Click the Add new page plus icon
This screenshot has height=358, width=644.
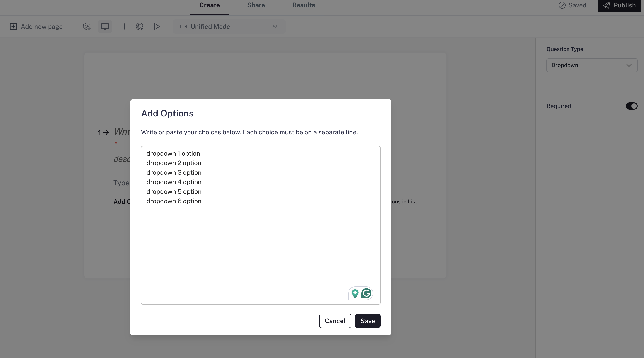point(13,27)
